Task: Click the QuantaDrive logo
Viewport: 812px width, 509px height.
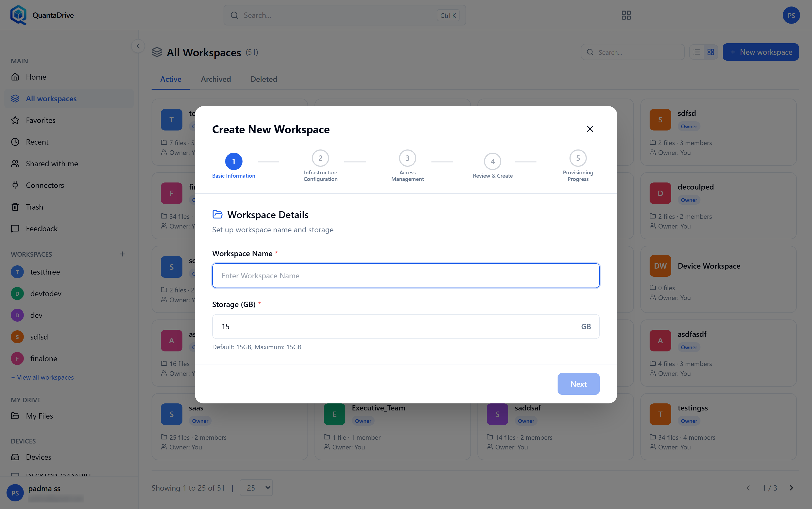Action: click(x=42, y=15)
